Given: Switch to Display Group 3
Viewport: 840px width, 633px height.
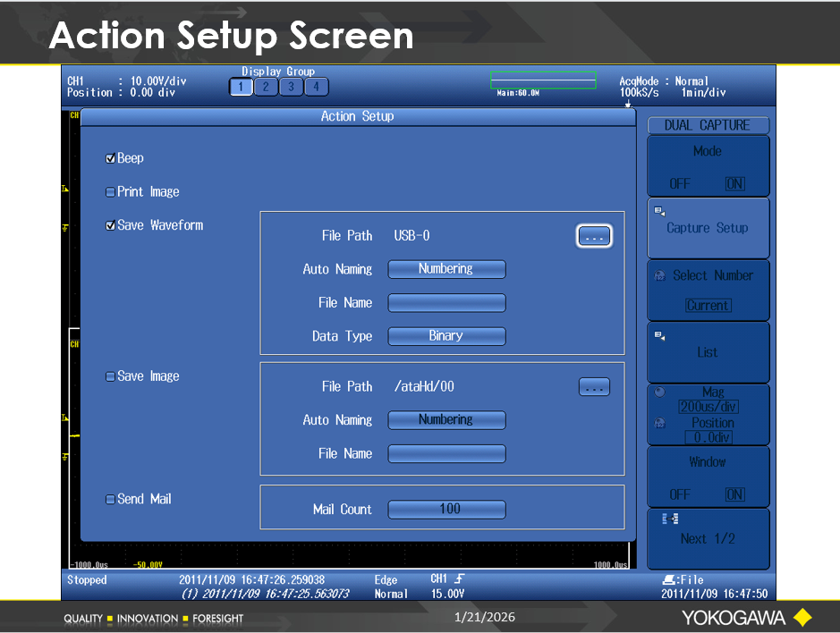Looking at the screenshot, I should pos(292,87).
